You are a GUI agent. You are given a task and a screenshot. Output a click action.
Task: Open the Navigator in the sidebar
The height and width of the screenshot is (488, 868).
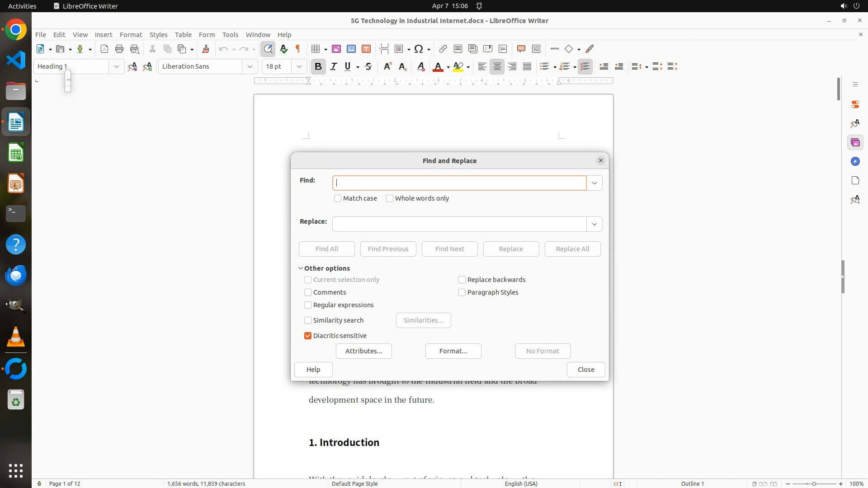(x=855, y=161)
